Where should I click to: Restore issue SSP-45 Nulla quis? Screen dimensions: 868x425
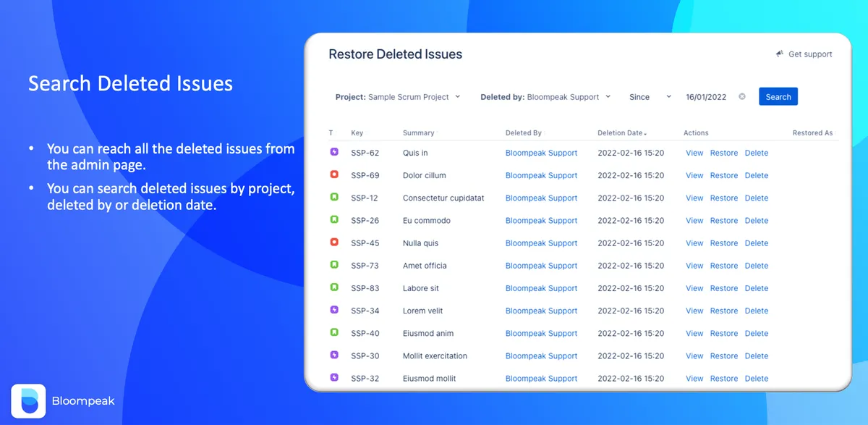click(724, 243)
